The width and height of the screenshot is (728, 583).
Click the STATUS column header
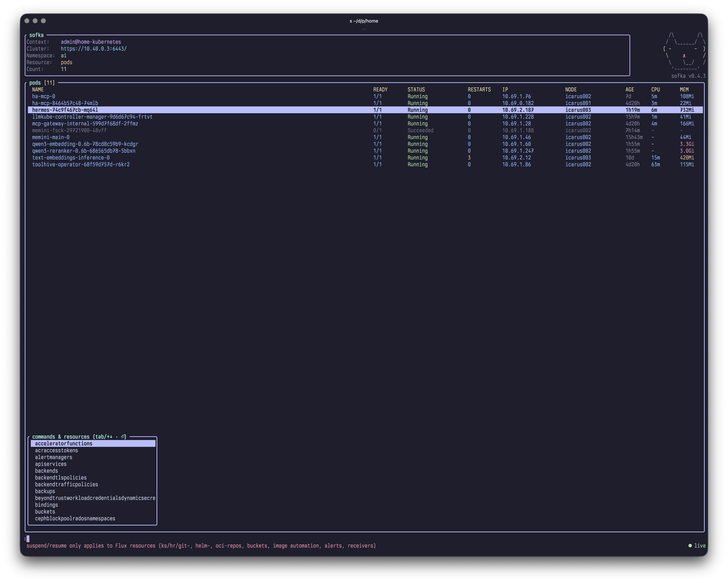(x=416, y=90)
